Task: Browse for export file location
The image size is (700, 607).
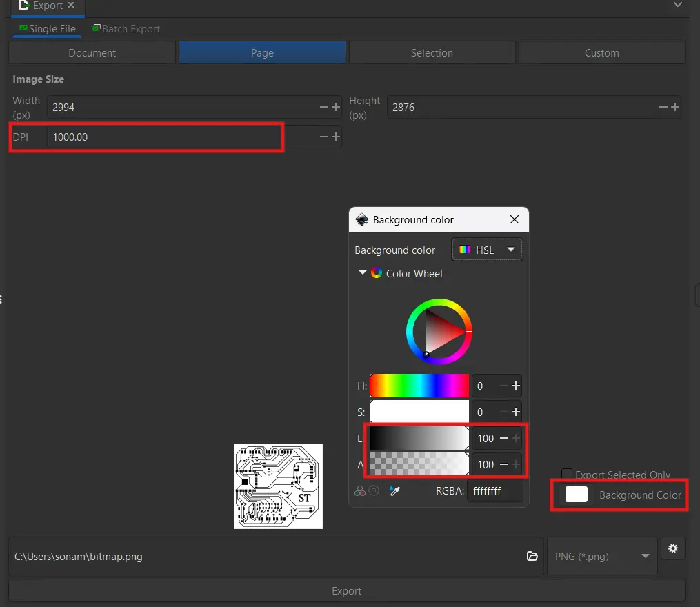Action: pyautogui.click(x=532, y=556)
